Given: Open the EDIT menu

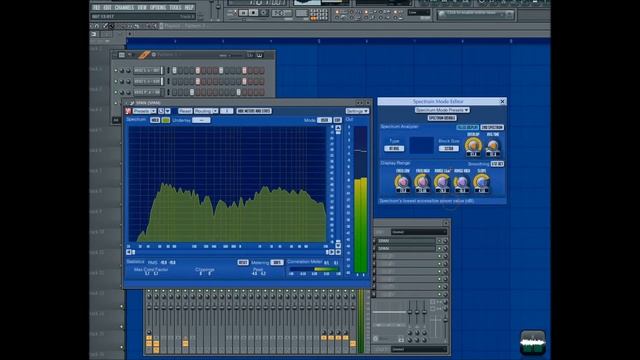Looking at the screenshot, I should (107, 7).
